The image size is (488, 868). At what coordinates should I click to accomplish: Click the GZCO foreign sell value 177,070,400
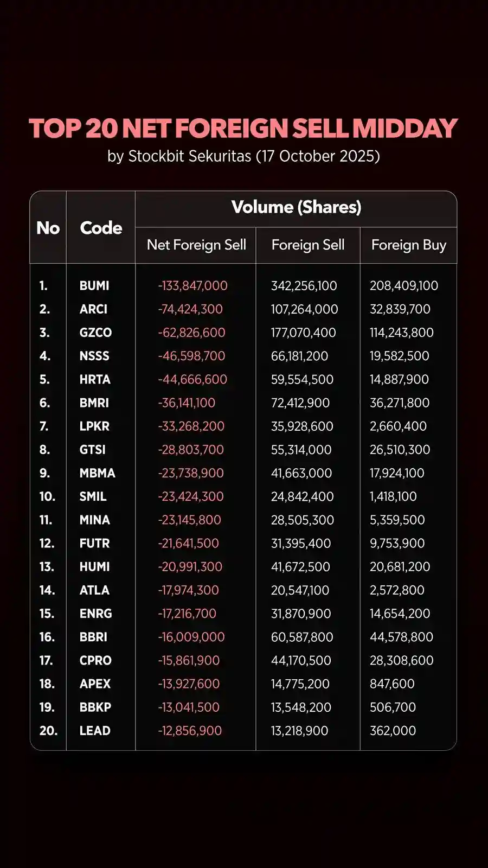point(304,333)
